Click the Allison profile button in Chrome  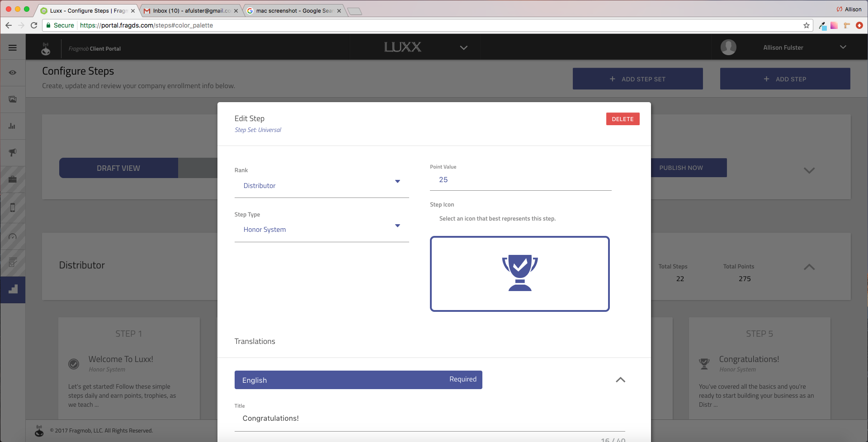(849, 9)
